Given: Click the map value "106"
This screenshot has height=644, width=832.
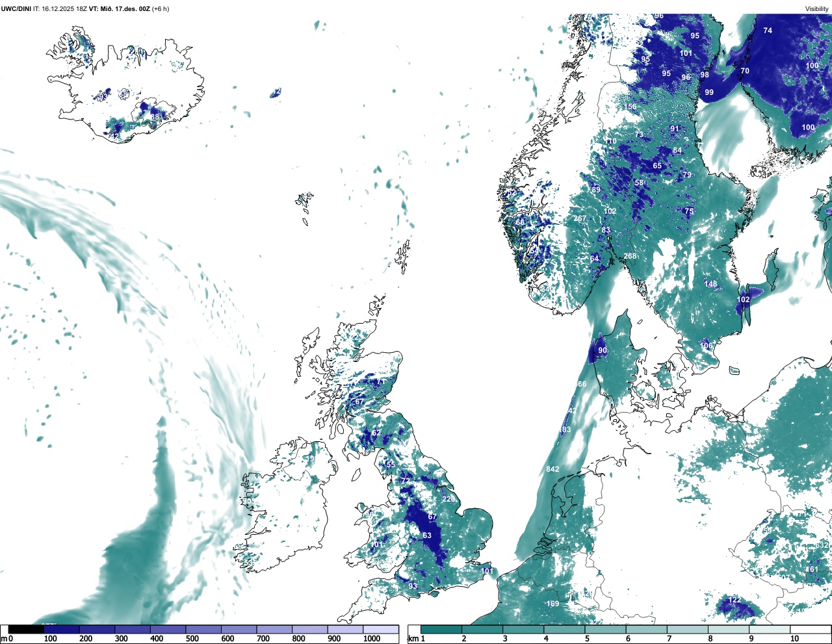Looking at the screenshot, I should (x=707, y=346).
